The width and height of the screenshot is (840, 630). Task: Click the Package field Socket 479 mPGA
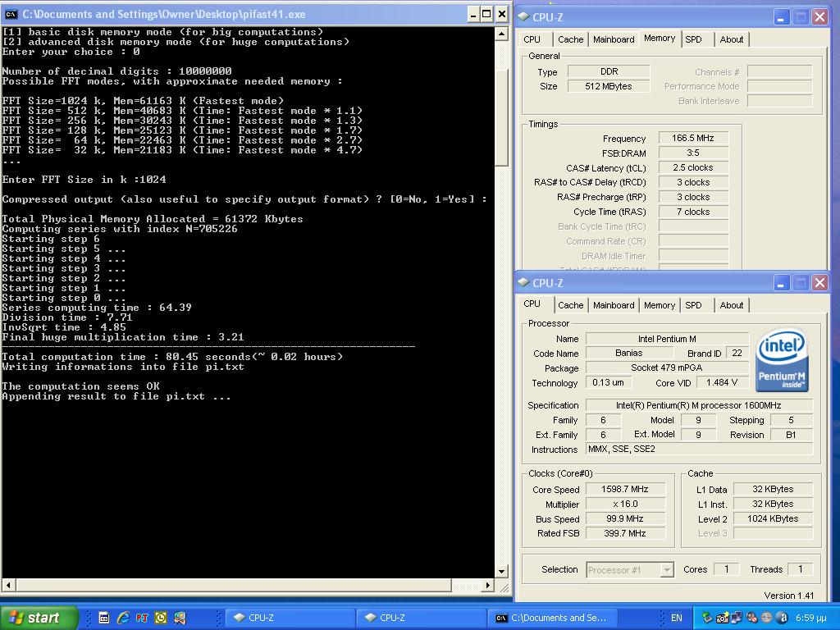coord(667,367)
